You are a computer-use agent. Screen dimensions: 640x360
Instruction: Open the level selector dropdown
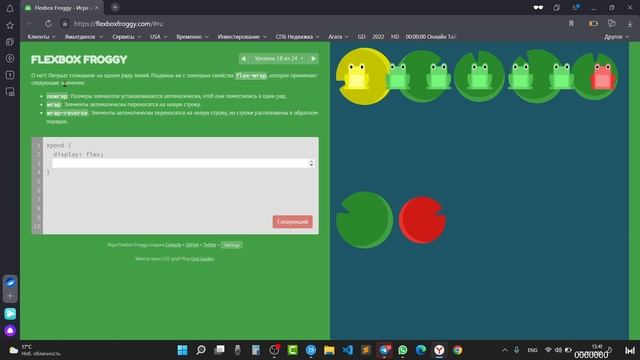[279, 59]
